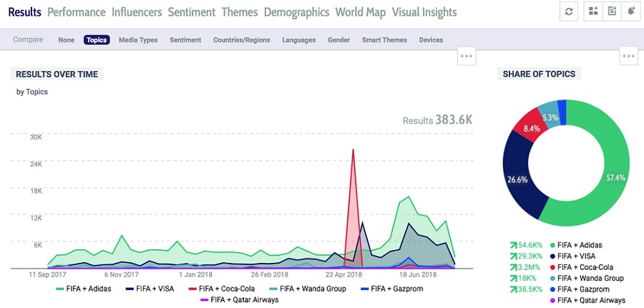Select Topics comparison option
The height and width of the screenshot is (308, 644).
click(97, 40)
